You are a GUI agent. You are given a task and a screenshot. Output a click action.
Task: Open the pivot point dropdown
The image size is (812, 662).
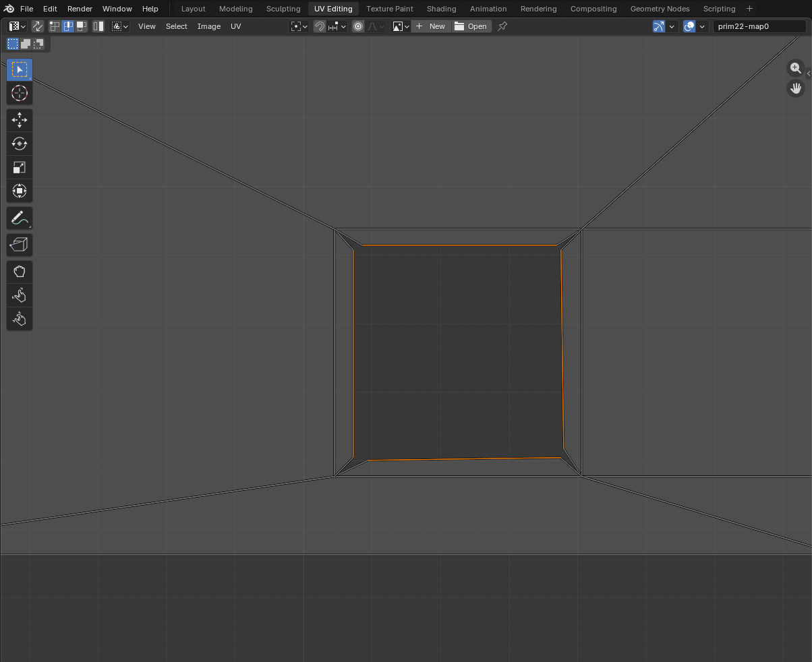[299, 26]
